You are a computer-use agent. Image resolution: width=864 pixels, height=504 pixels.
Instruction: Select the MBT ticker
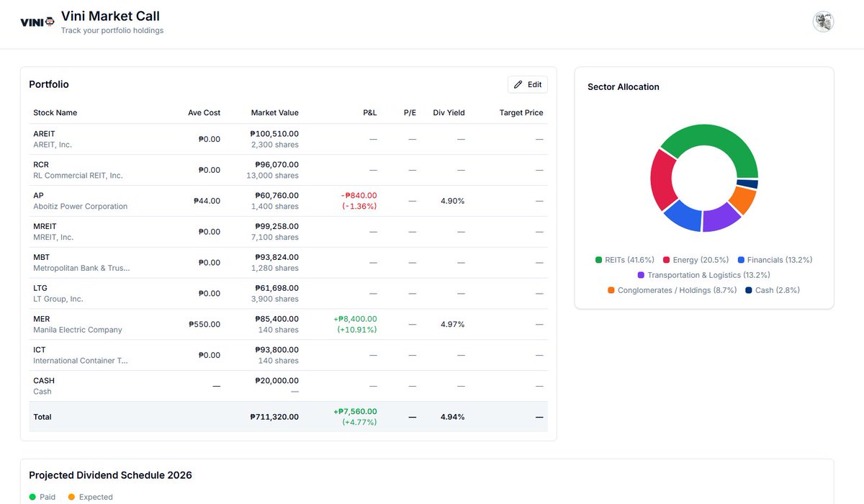click(x=42, y=257)
